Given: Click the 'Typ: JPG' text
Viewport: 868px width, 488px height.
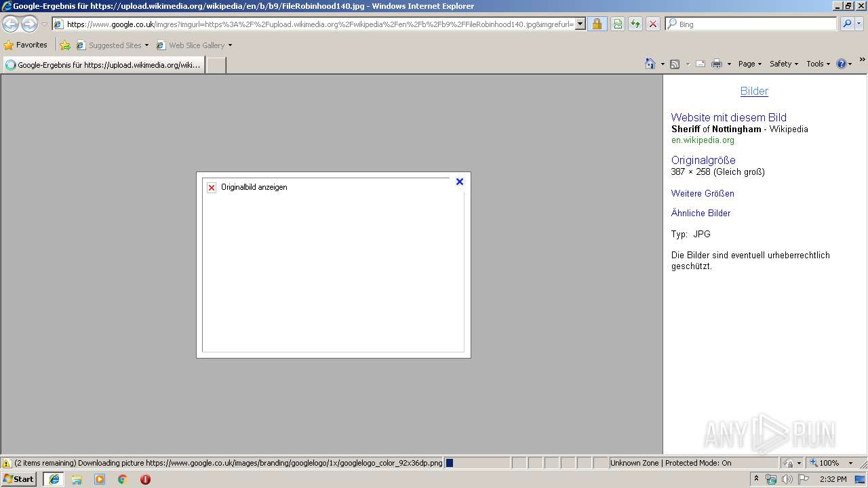Looking at the screenshot, I should pyautogui.click(x=691, y=234).
